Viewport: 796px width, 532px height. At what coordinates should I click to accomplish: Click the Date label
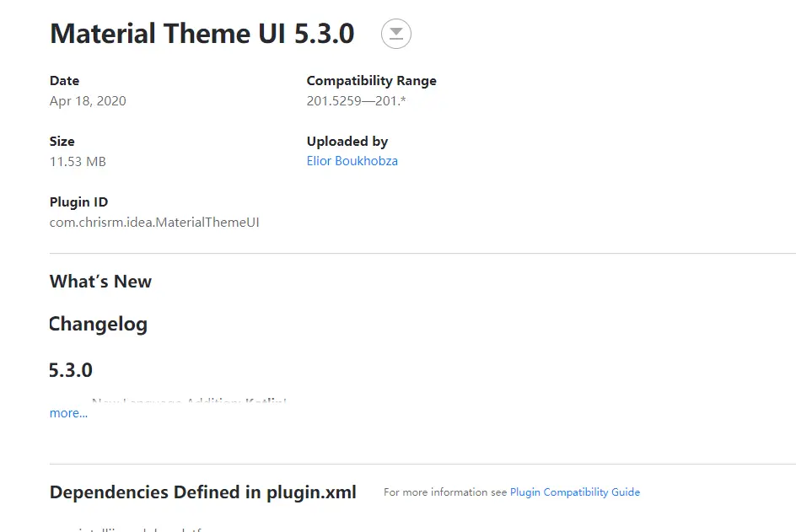tap(64, 81)
